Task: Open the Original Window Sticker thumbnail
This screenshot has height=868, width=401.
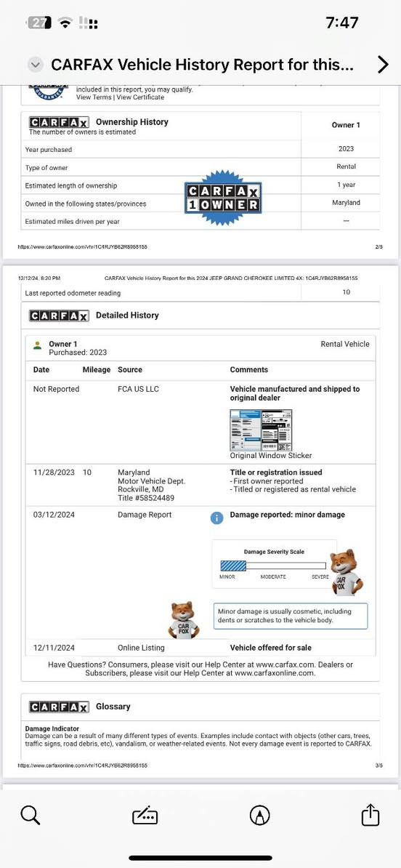Action: click(x=261, y=430)
